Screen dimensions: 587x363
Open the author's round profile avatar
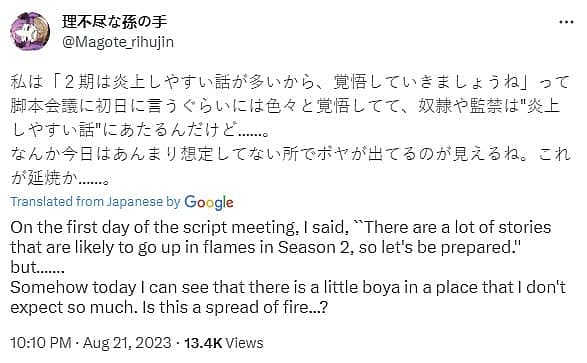30,31
